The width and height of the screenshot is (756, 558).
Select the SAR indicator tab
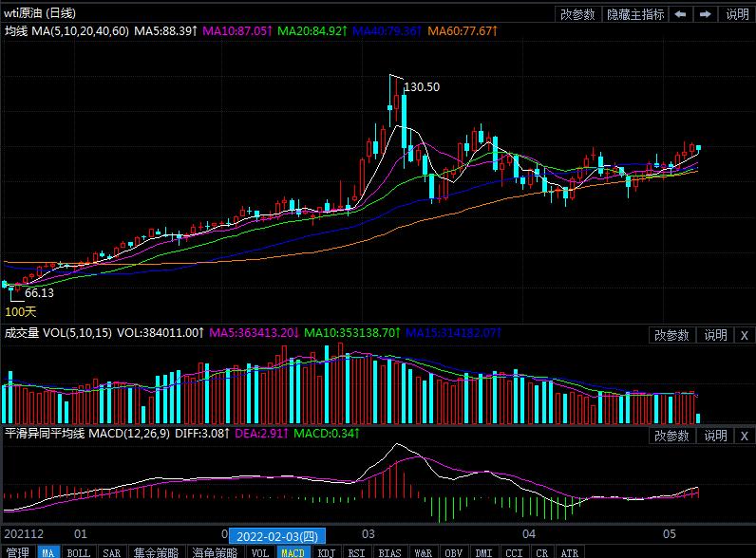(x=111, y=551)
